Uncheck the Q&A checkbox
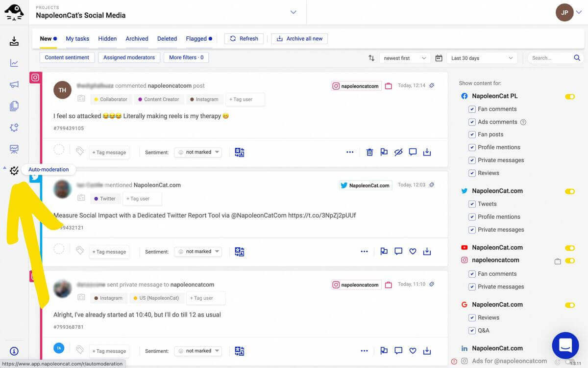 click(472, 330)
